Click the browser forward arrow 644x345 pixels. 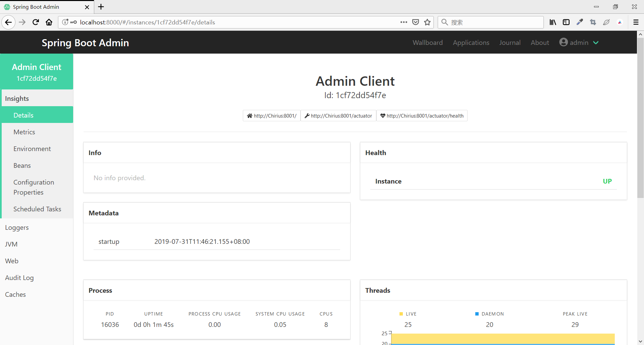click(22, 22)
